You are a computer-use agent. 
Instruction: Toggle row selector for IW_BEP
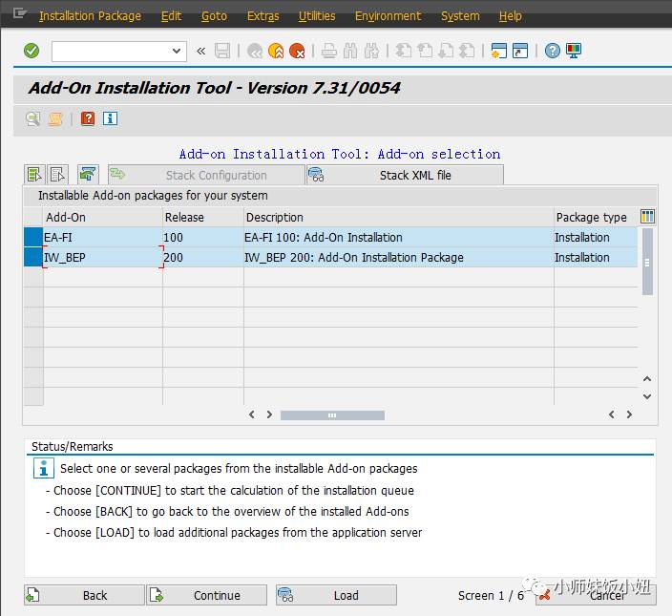click(33, 257)
